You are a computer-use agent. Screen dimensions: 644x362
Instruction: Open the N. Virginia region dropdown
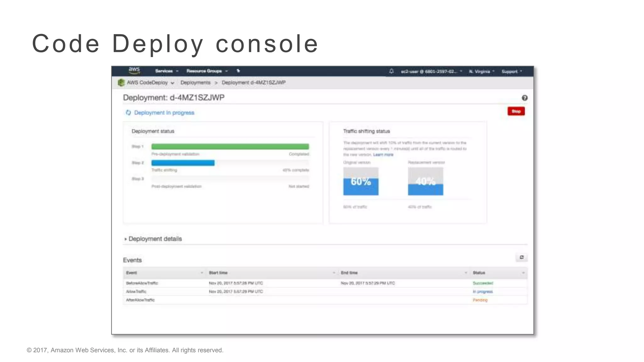(482, 72)
